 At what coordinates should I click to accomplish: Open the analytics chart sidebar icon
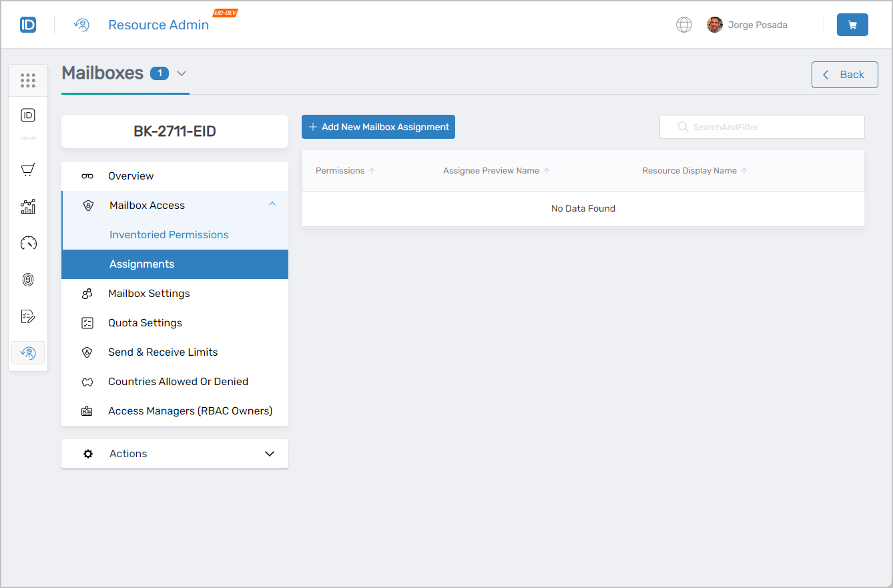(x=28, y=206)
